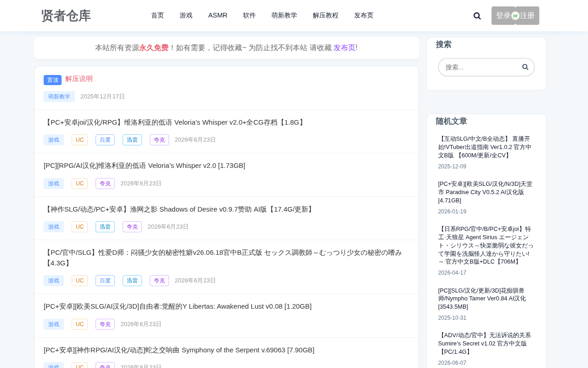Click the 游戏 tag on the 性爱D师 post

tap(54, 281)
